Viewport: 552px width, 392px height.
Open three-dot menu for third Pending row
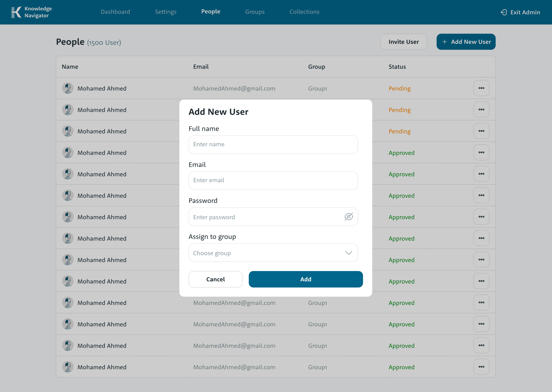click(x=481, y=131)
